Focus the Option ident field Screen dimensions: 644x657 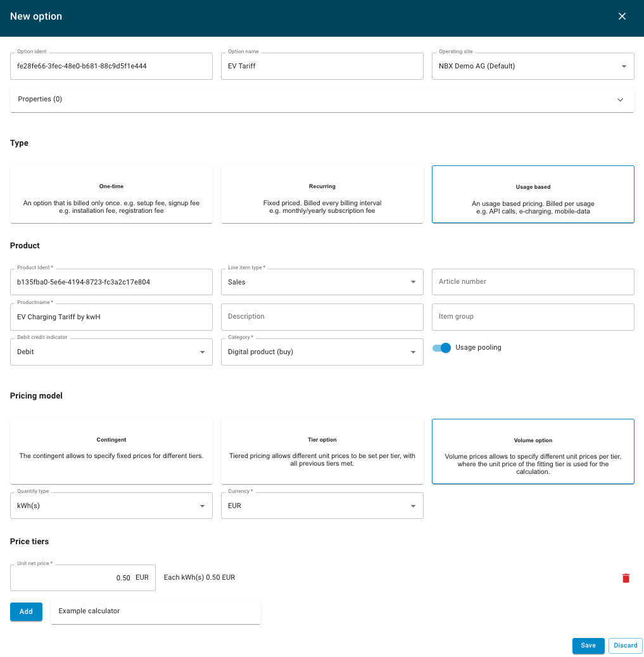point(111,66)
